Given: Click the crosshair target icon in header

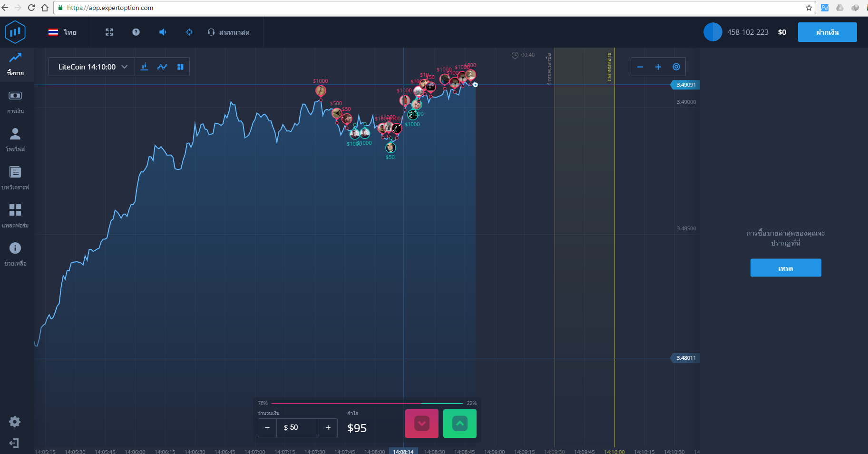Looking at the screenshot, I should tap(189, 32).
